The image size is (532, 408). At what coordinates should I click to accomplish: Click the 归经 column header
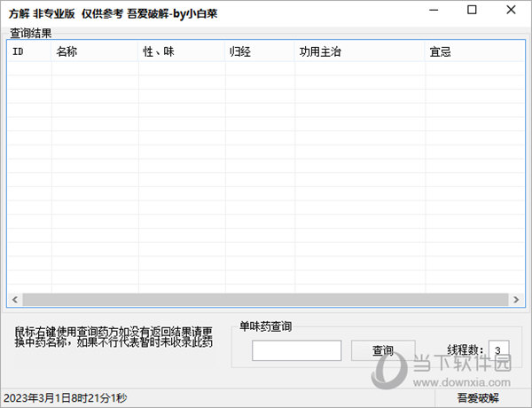[260, 51]
